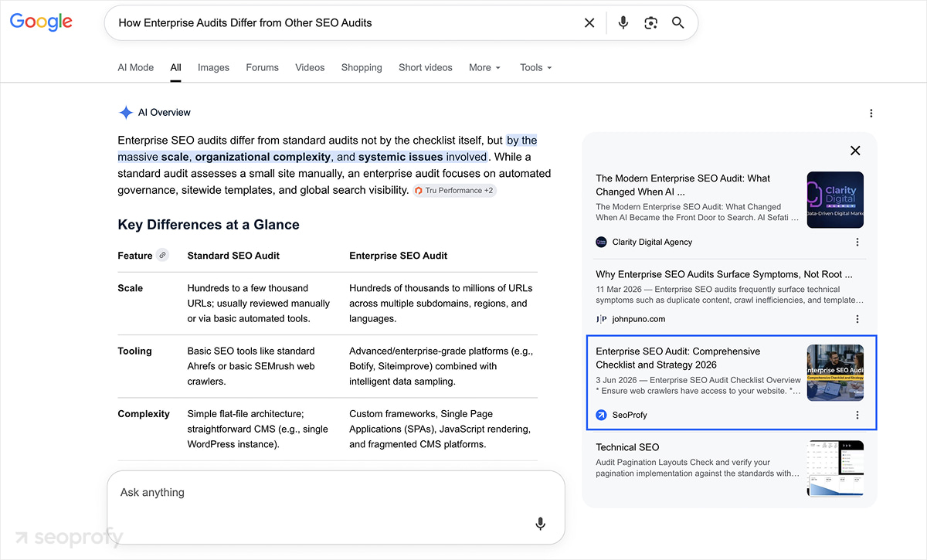This screenshot has height=560, width=927.
Task: Expand the Tools dropdown
Action: coord(535,67)
